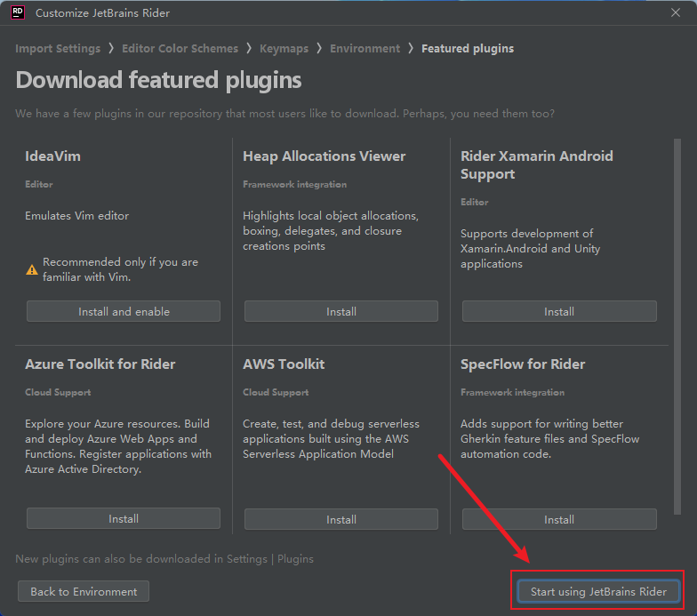Screen dimensions: 697x616
Task: Click the Rider Xamarin Android Support title
Action: pos(537,165)
